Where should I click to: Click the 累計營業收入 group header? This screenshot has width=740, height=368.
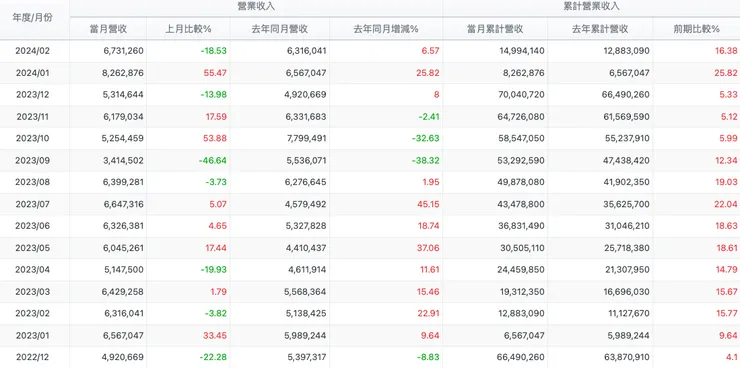[591, 6]
